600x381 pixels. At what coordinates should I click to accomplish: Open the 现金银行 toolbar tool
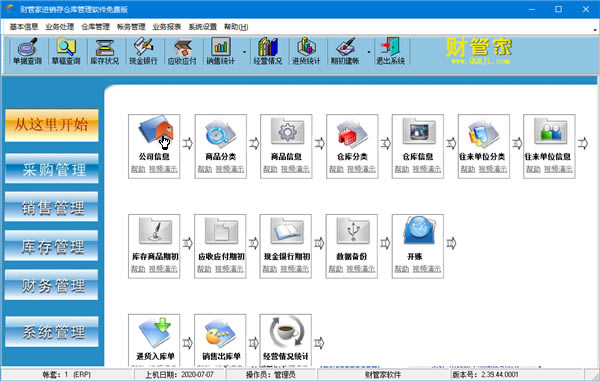point(143,51)
